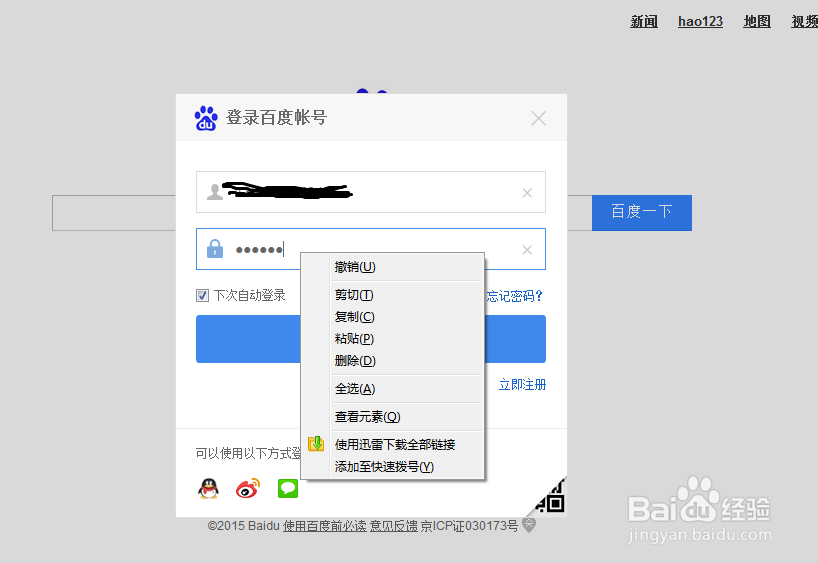Focus the username input field
Screen dimensions: 818x563
[371, 192]
